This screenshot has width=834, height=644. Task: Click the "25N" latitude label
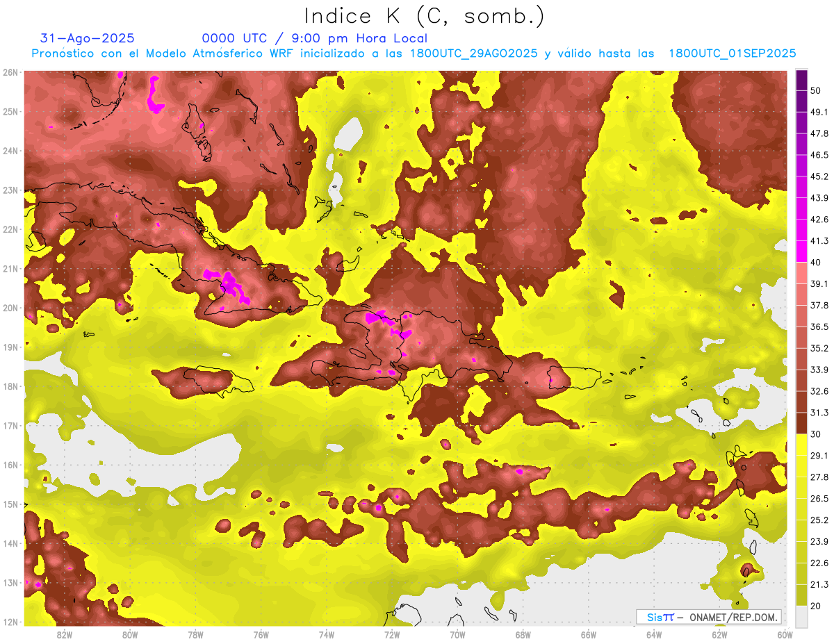coord(10,111)
